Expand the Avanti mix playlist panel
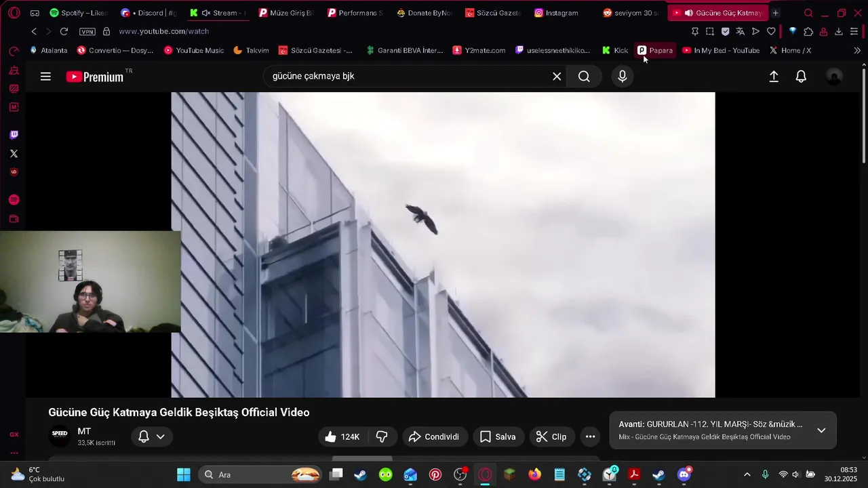Screen dimensions: 868x488 pos(821,430)
